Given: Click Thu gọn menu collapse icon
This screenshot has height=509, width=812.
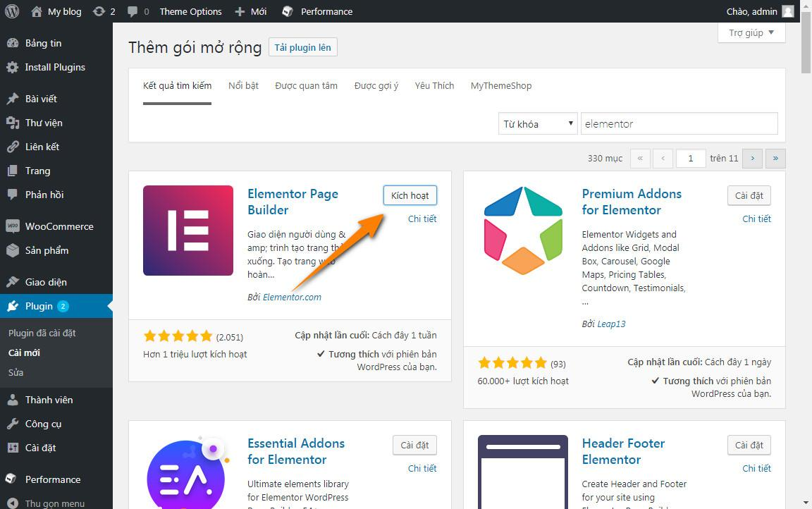Looking at the screenshot, I should [x=13, y=503].
